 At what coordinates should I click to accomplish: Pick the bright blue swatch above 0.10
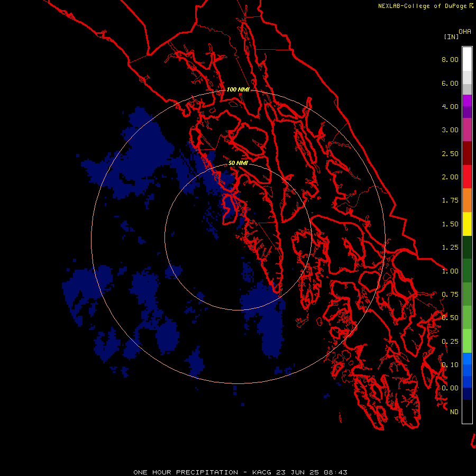tap(467, 359)
